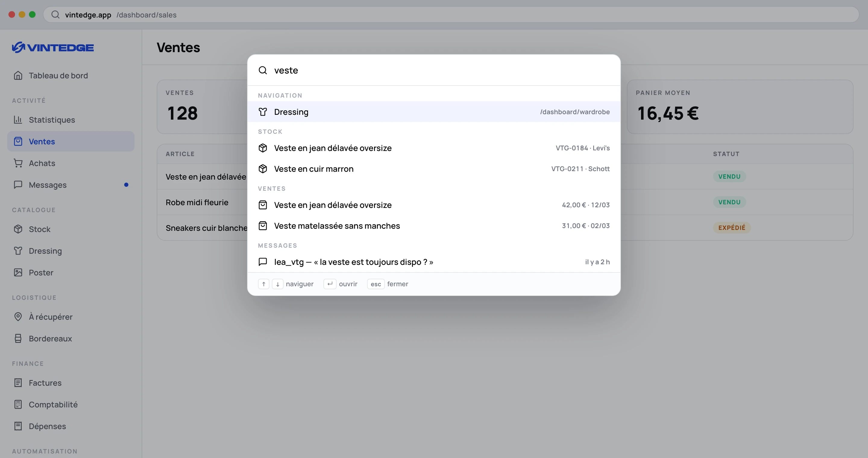
Task: Click the STATUT column header
Action: (726, 154)
